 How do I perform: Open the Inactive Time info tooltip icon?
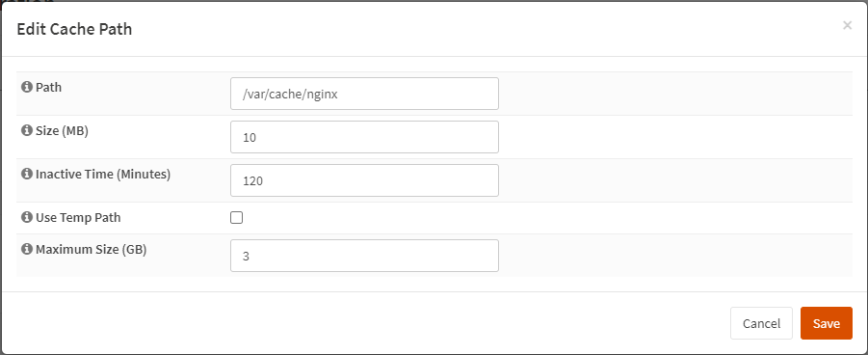(x=26, y=174)
